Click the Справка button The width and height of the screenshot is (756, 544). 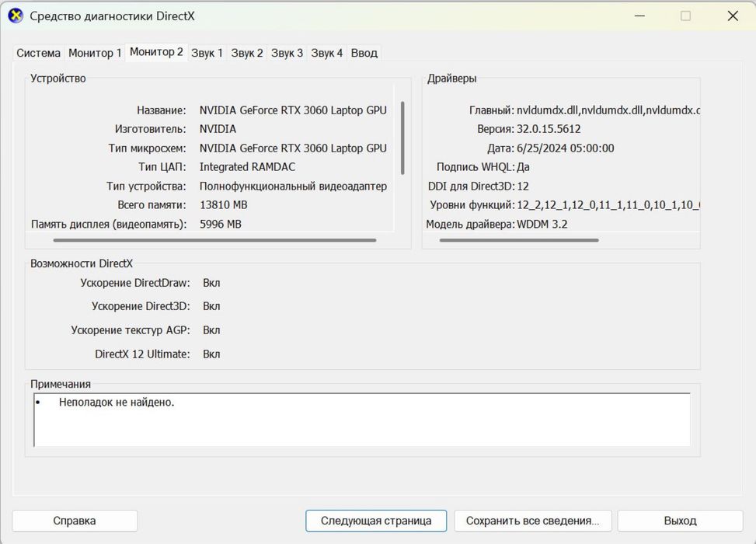pos(75,521)
